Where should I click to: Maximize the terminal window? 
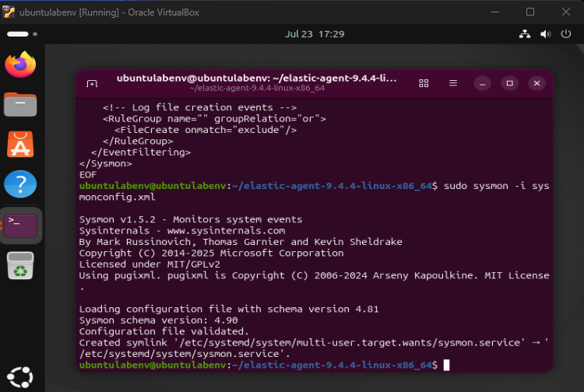[x=509, y=83]
